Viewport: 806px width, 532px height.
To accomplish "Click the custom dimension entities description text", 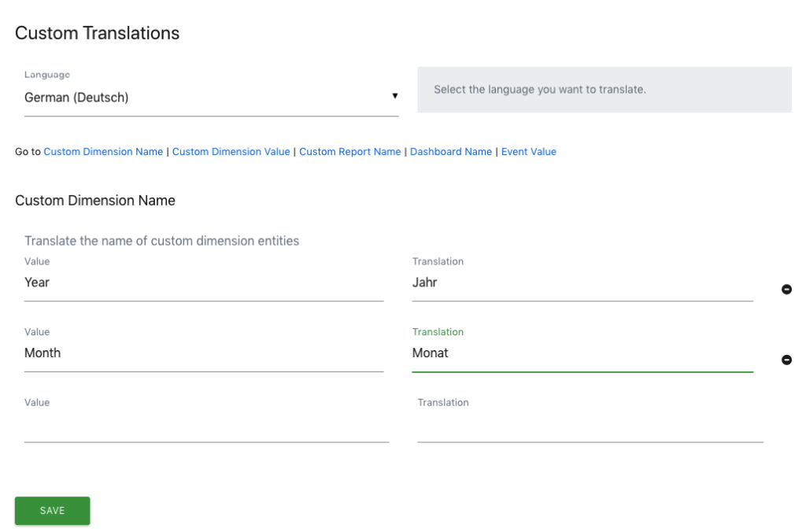I will 161,241.
